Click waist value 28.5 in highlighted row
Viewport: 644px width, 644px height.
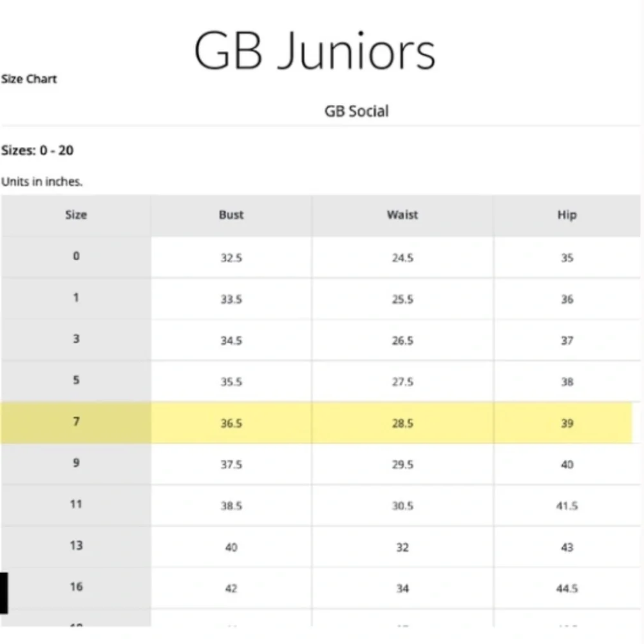coord(402,424)
